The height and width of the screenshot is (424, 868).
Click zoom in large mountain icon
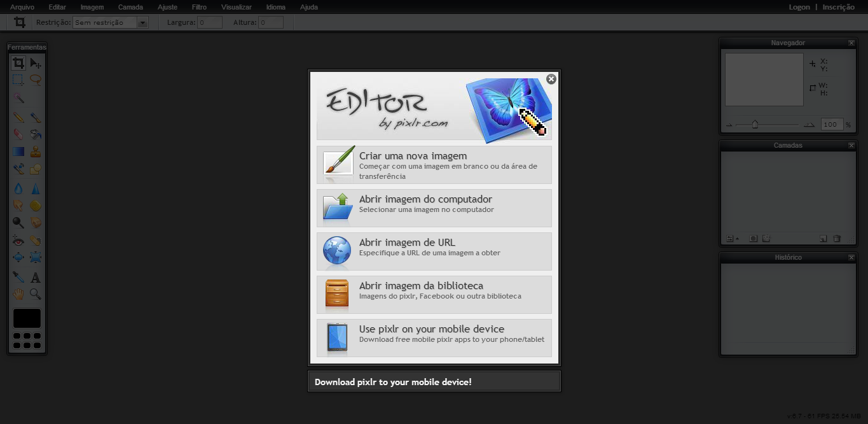[809, 125]
